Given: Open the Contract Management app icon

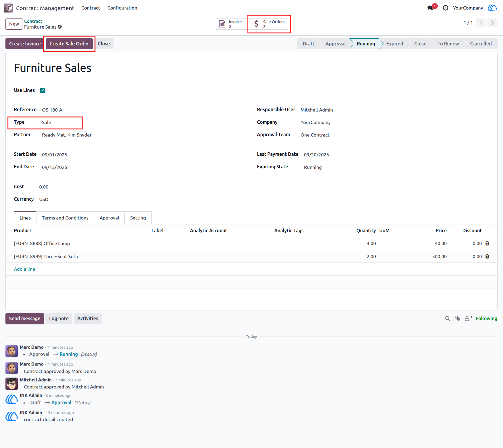Looking at the screenshot, I should click(x=9, y=8).
